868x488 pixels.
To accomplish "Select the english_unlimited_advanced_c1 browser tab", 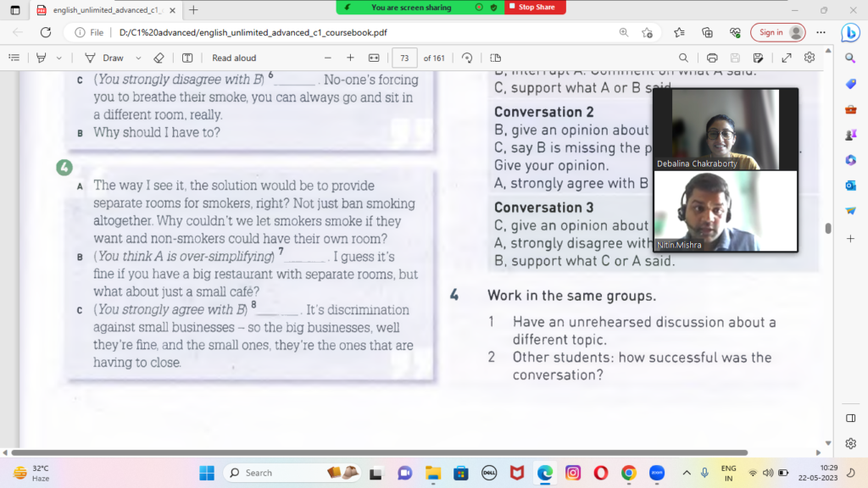I will coord(102,10).
